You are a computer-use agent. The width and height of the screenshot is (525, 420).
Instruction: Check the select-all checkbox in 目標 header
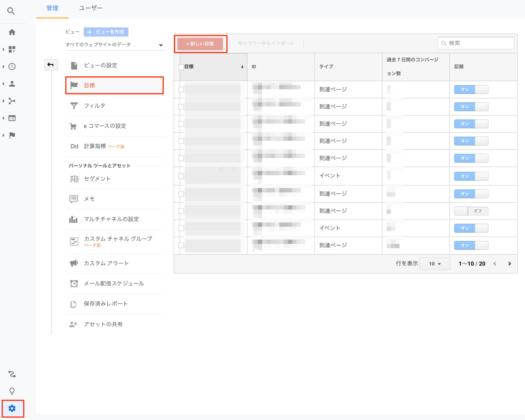[181, 67]
